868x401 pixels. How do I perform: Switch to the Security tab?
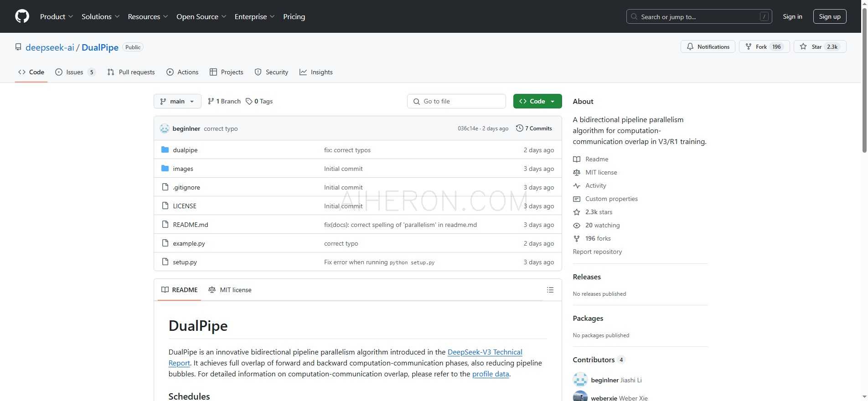tap(271, 72)
